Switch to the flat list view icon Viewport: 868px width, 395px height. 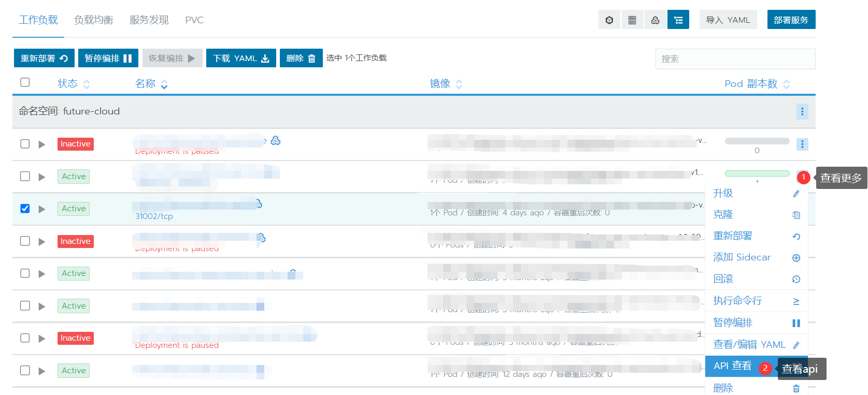(x=632, y=20)
